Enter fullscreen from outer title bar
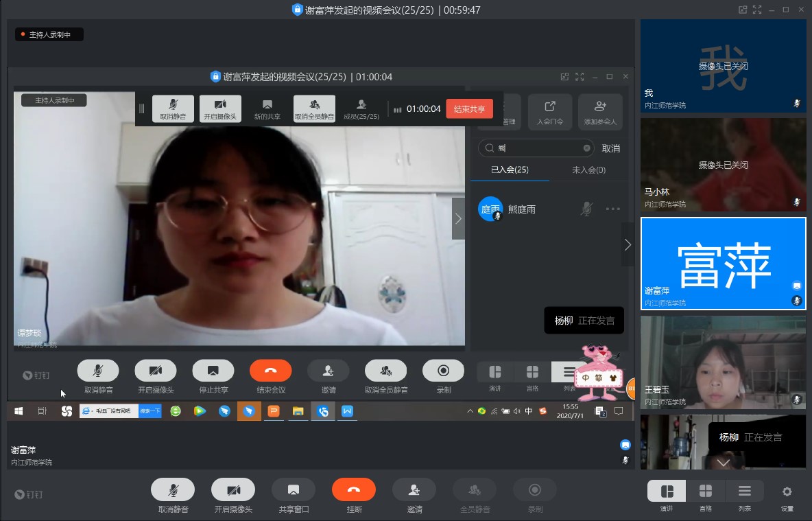 [757, 10]
